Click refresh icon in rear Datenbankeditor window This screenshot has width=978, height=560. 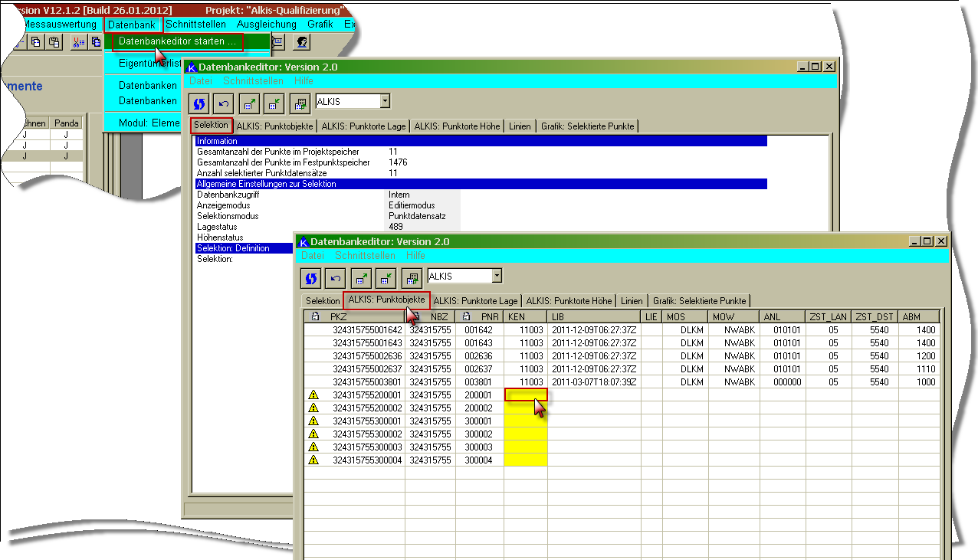[200, 103]
